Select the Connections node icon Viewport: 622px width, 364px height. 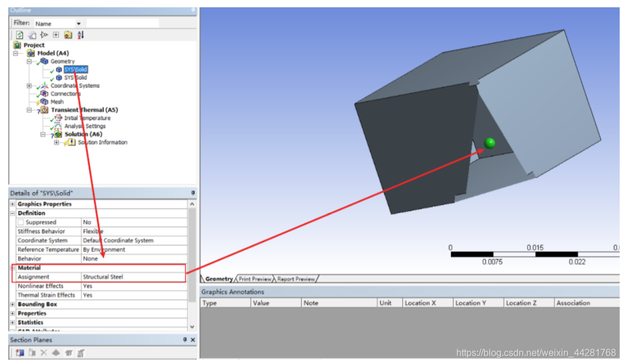tap(45, 93)
